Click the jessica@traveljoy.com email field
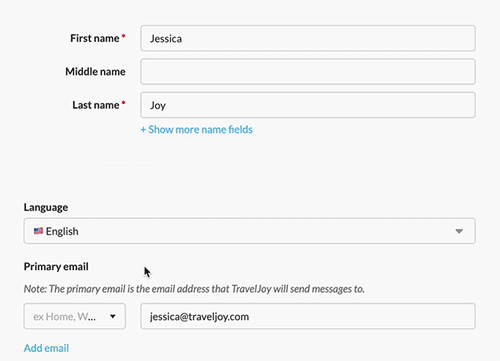 [x=308, y=316]
